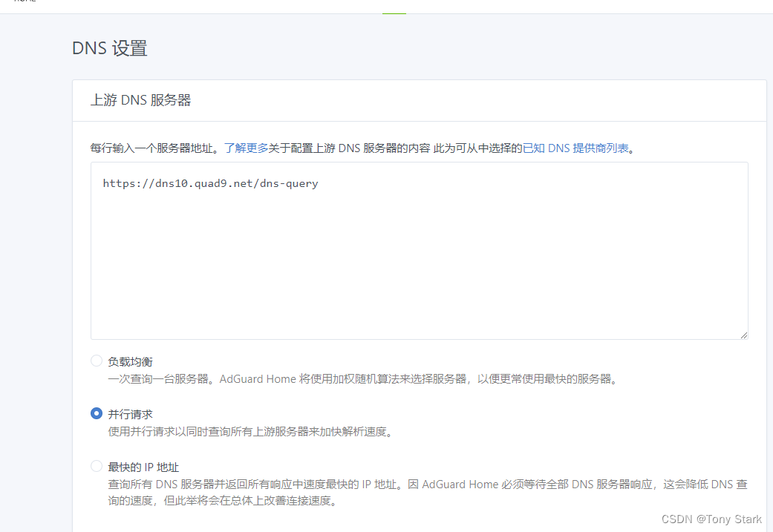Screen dimensions: 773x532
Task: Click the quad9 dns-query URL text
Action: pos(210,183)
